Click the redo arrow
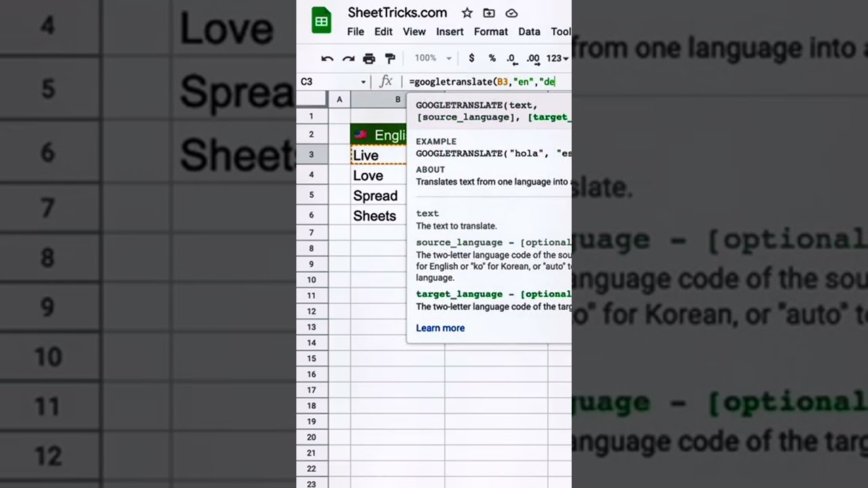This screenshot has height=488, width=868. tap(348, 59)
